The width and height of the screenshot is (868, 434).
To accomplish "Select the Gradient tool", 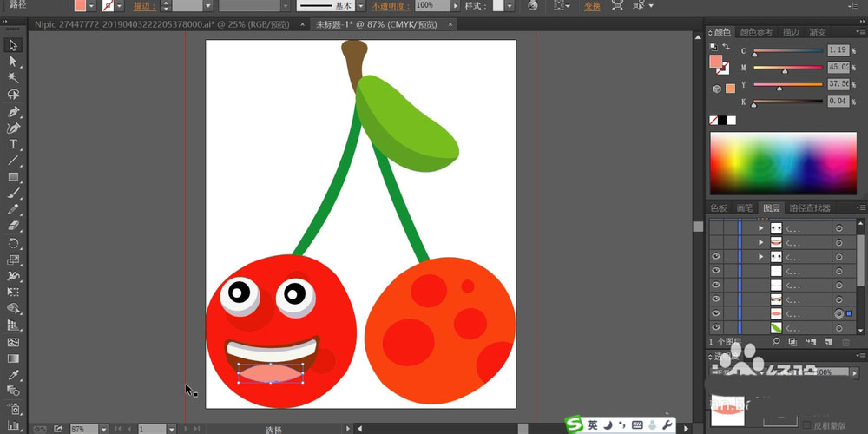I will click(13, 358).
